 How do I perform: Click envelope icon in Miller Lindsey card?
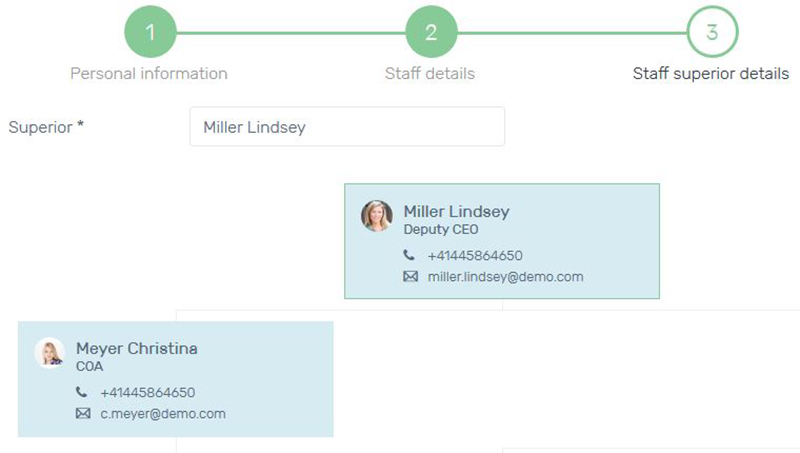pos(410,276)
